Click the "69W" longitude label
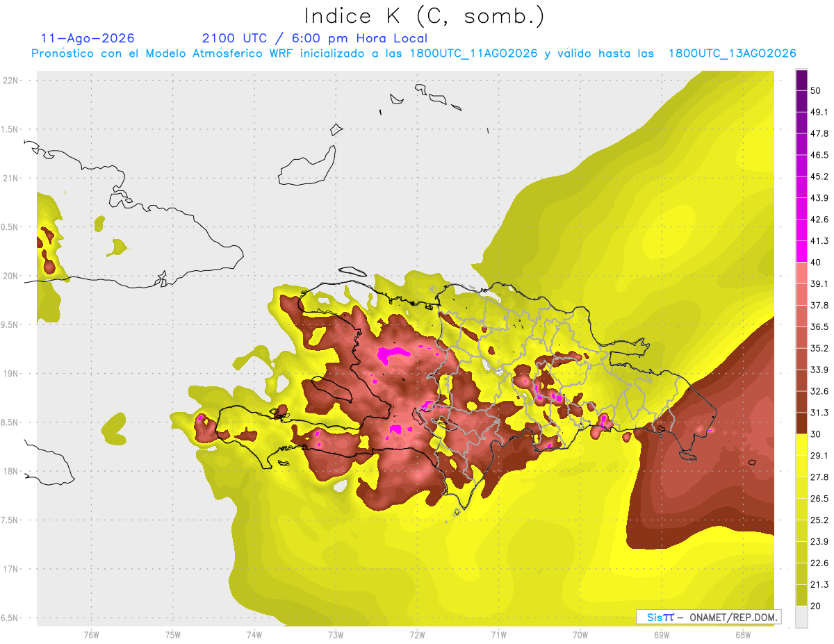834x644 pixels. click(x=662, y=634)
